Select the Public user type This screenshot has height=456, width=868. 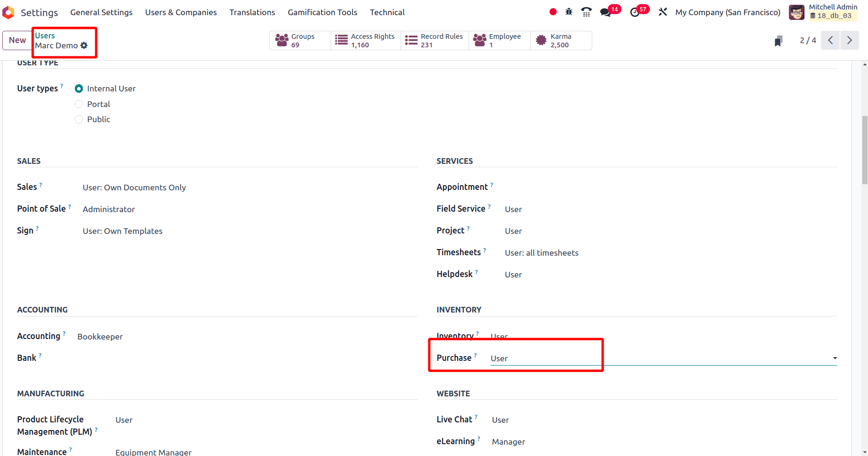79,119
